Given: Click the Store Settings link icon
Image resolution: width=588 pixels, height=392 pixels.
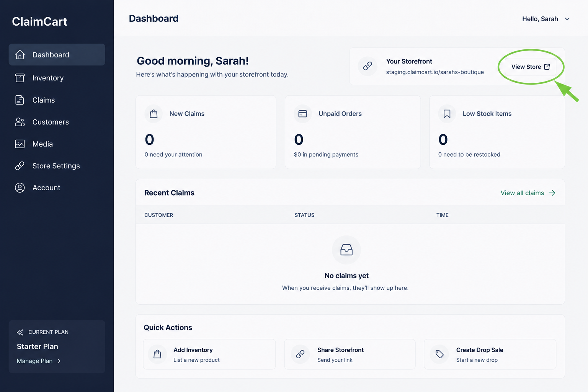Looking at the screenshot, I should (x=20, y=166).
